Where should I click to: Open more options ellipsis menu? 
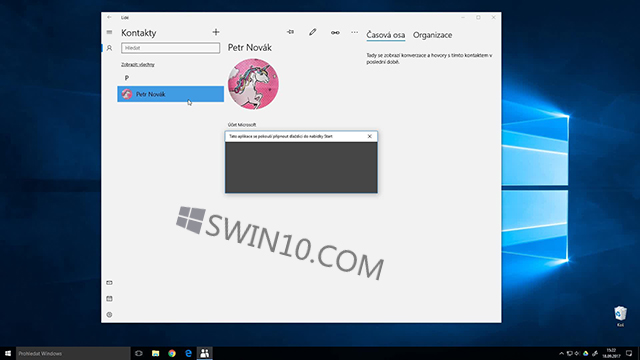point(354,32)
